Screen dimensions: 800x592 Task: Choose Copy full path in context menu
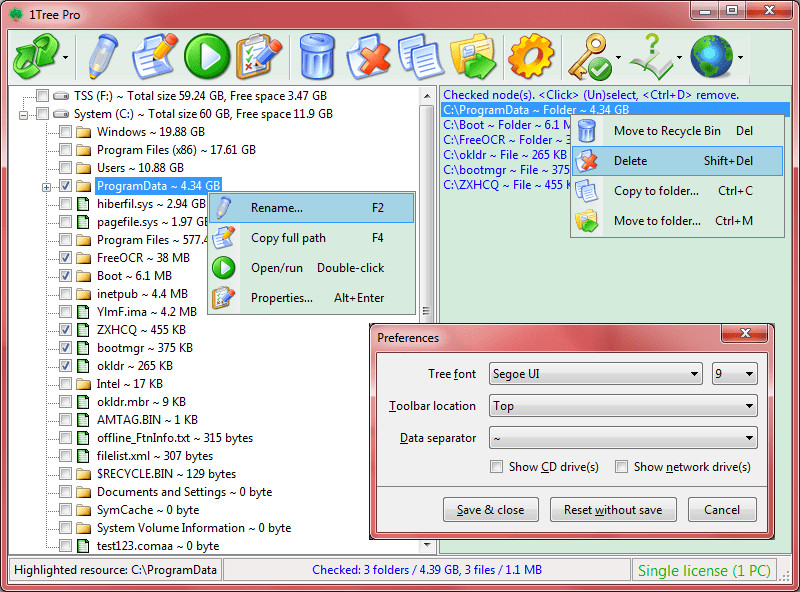312,238
